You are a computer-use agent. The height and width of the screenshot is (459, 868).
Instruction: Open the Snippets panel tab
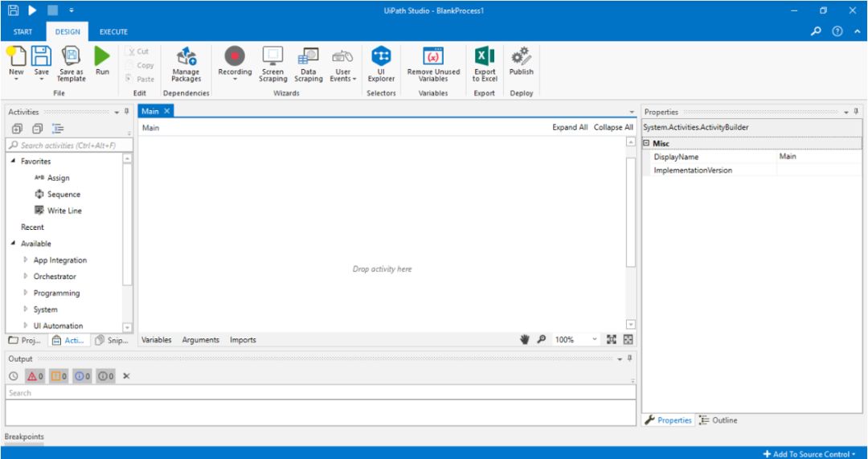112,341
